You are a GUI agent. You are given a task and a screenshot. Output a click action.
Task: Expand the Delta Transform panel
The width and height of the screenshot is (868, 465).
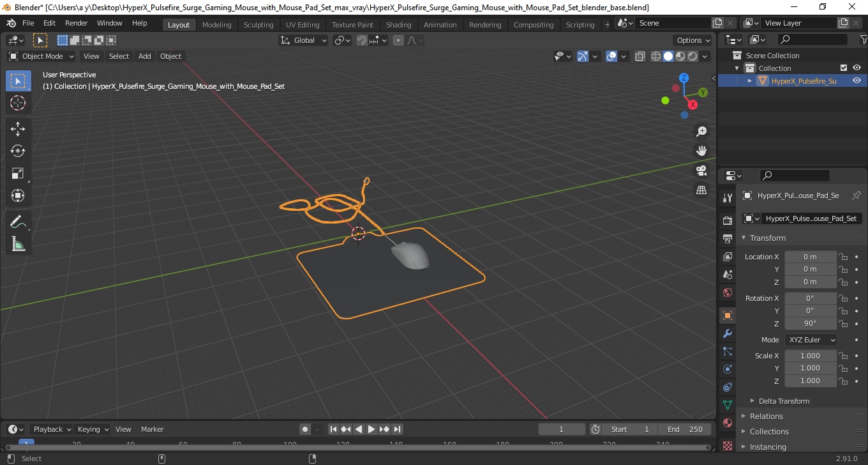coord(784,401)
